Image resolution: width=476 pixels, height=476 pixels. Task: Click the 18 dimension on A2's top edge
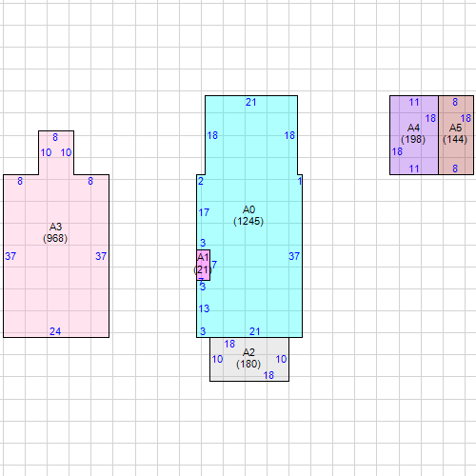pyautogui.click(x=229, y=344)
